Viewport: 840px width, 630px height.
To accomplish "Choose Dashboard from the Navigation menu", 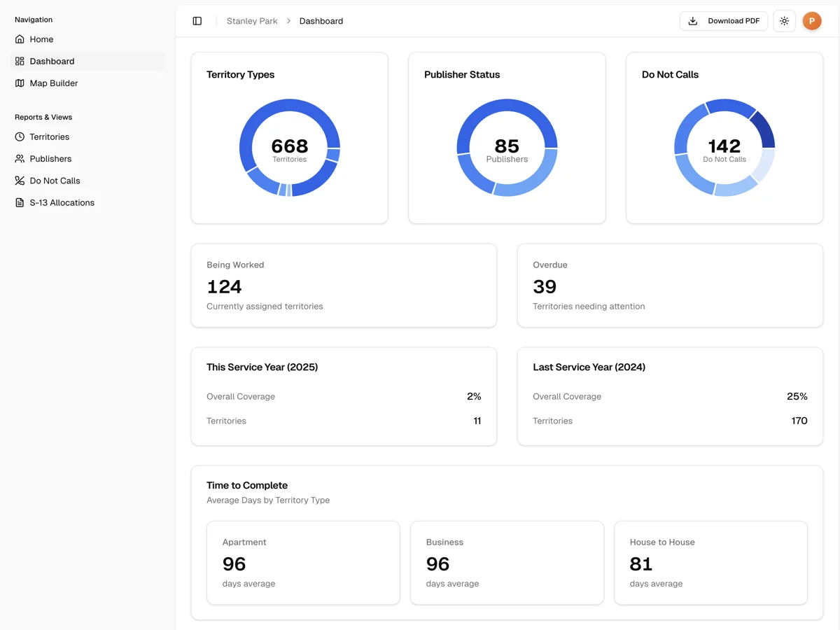I will pyautogui.click(x=52, y=61).
